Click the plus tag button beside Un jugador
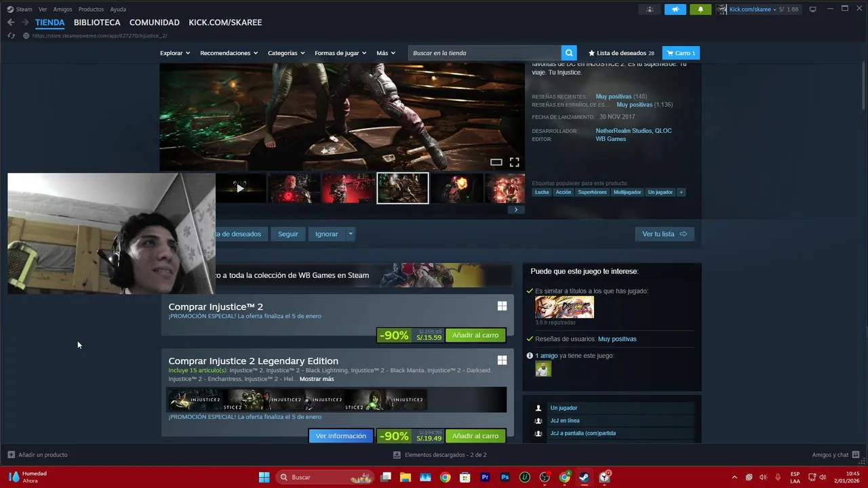This screenshot has height=488, width=868. [681, 192]
